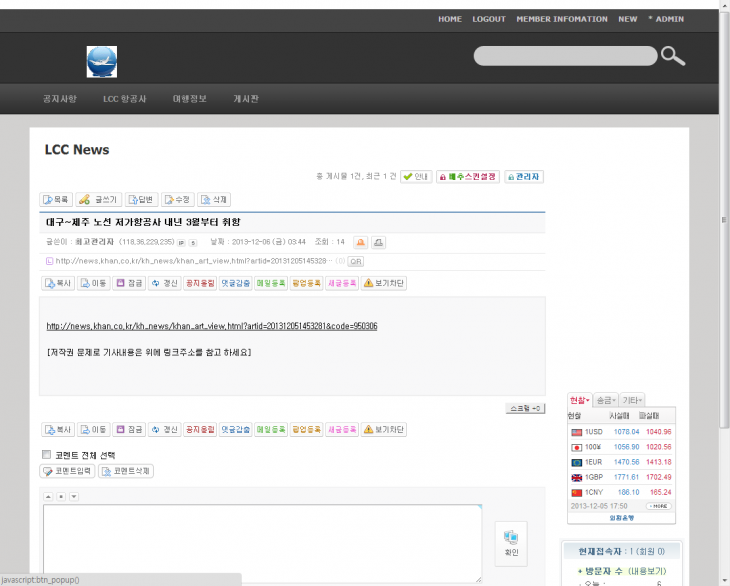Viewport: 730px width, 586px height.
Task: Click the LOGOUT link in top bar
Action: 489,19
